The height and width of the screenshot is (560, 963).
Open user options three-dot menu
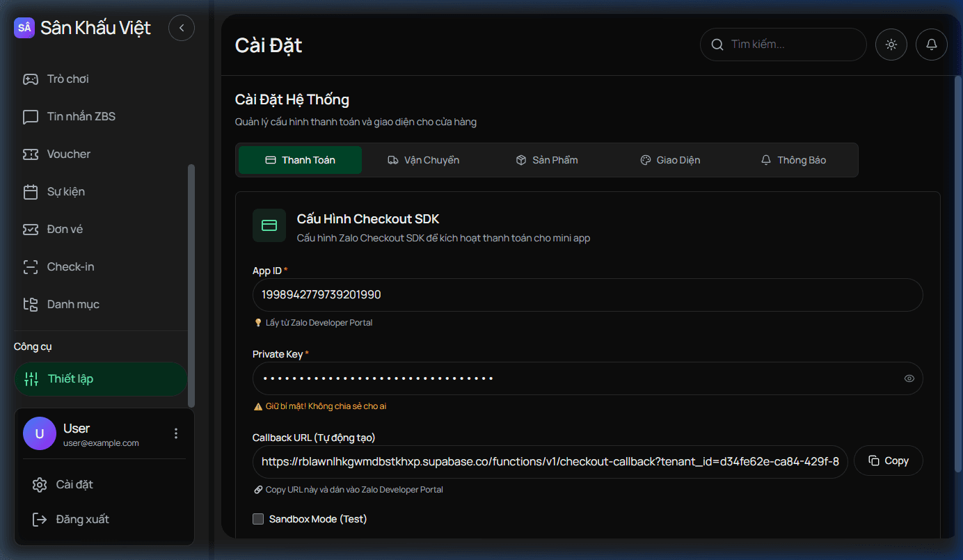tap(176, 433)
